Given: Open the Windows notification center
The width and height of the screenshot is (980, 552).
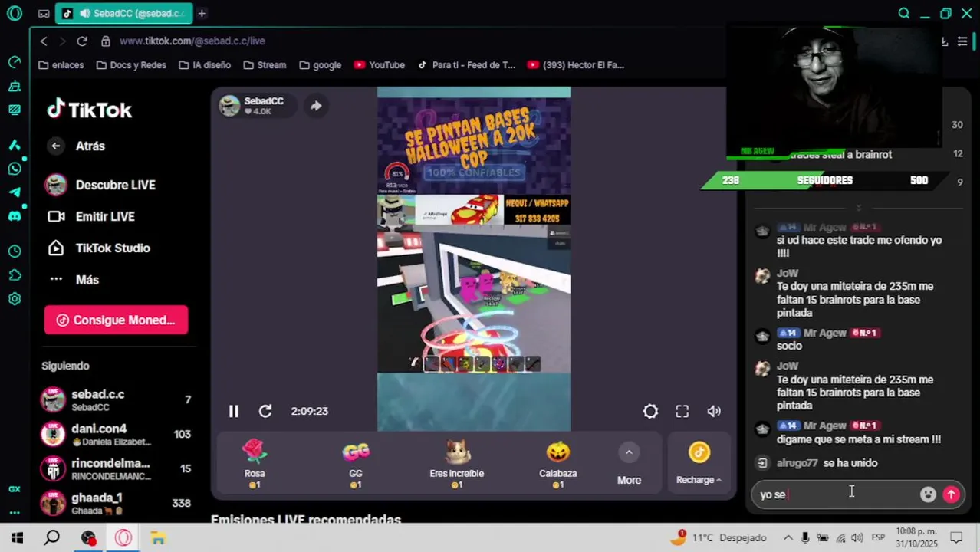Looking at the screenshot, I should click(x=956, y=538).
